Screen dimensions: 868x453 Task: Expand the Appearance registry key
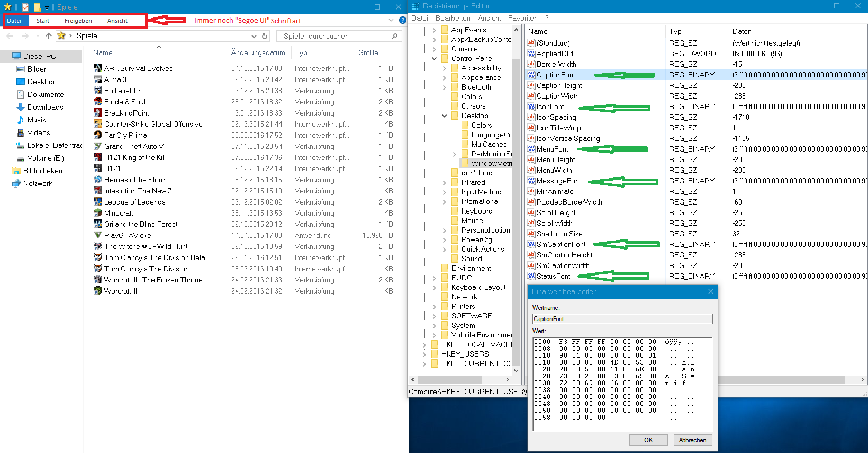pyautogui.click(x=445, y=77)
